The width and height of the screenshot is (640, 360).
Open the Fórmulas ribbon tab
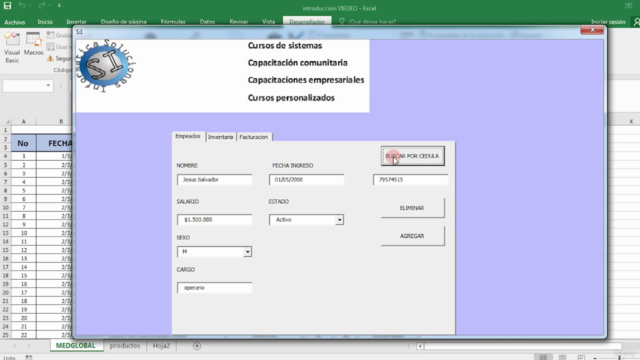173,22
